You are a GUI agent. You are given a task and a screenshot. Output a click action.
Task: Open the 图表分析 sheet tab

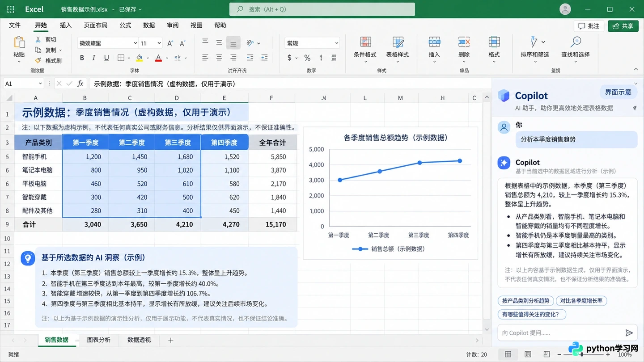click(x=98, y=340)
